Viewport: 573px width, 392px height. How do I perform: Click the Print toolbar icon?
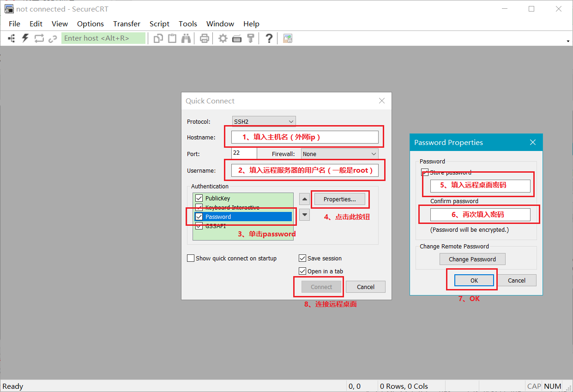click(x=205, y=38)
